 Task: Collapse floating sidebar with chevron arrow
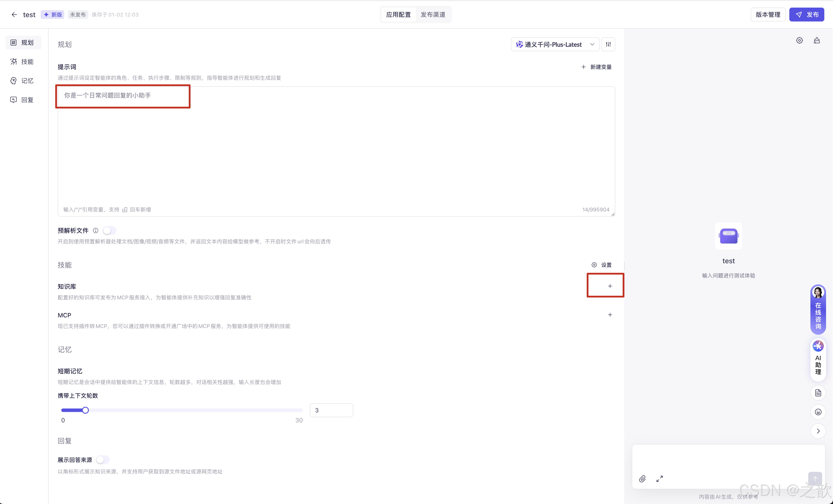(x=818, y=431)
